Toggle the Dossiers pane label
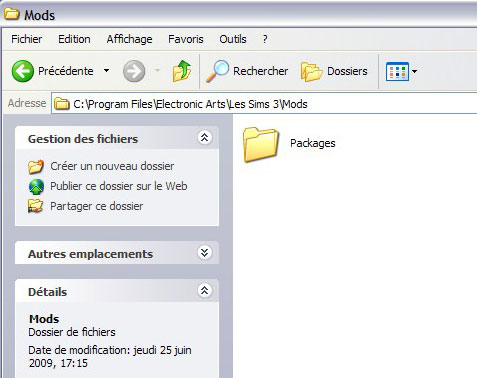The height and width of the screenshot is (378, 477). (x=347, y=71)
